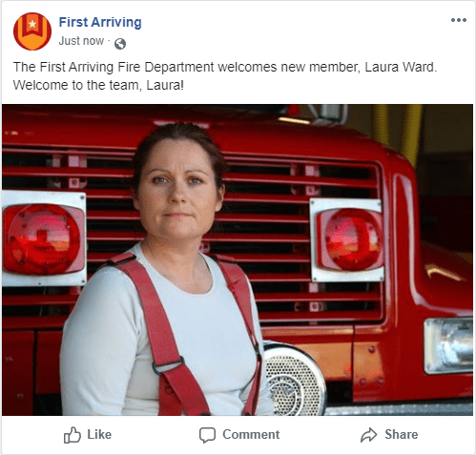Open the three-dot post options menu

coord(459,20)
